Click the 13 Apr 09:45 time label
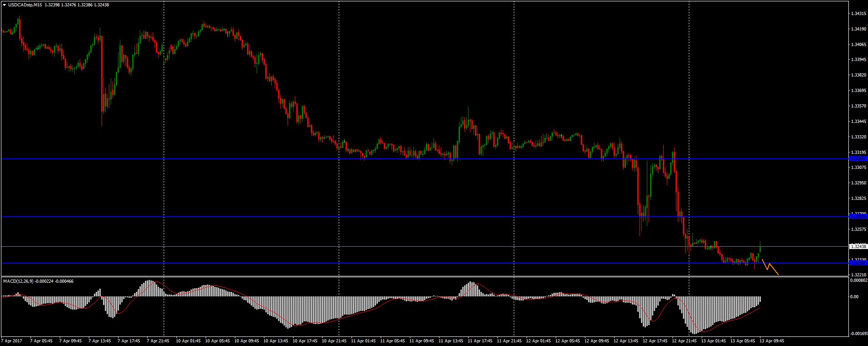The height and width of the screenshot is (346, 868). point(772,341)
